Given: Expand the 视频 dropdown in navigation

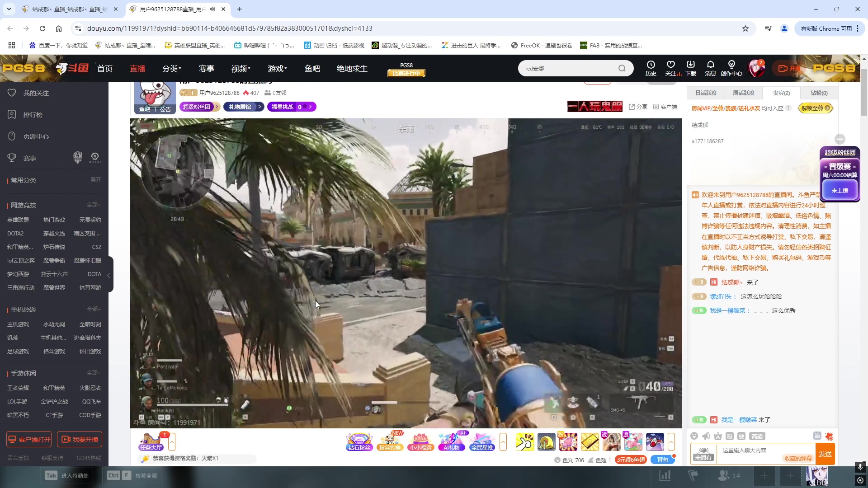Looking at the screenshot, I should click(241, 69).
